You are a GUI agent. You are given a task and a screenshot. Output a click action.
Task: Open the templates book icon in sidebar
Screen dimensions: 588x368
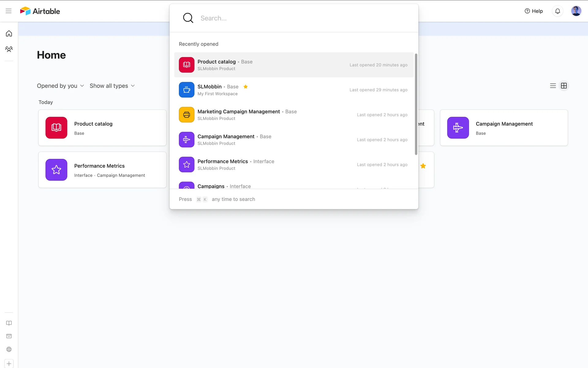point(9,323)
